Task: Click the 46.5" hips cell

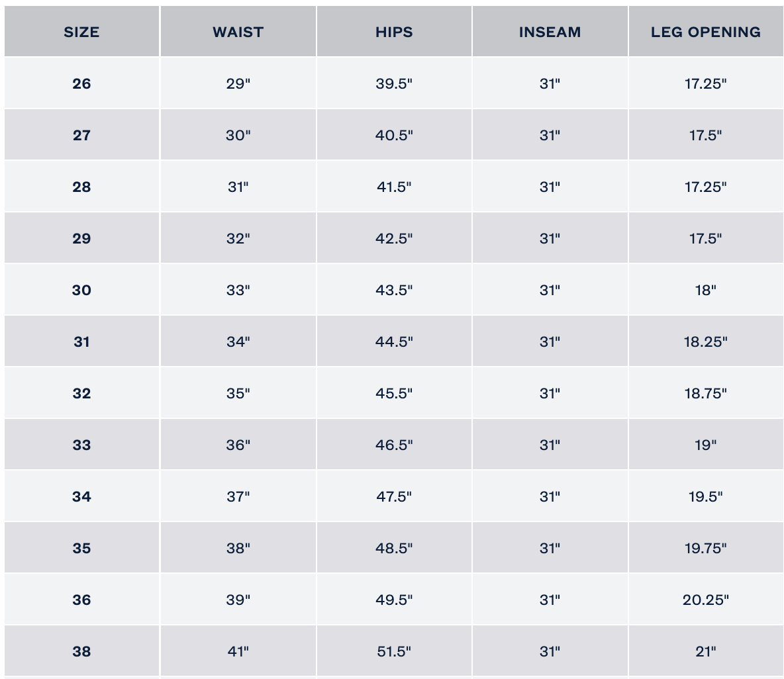Action: click(394, 445)
